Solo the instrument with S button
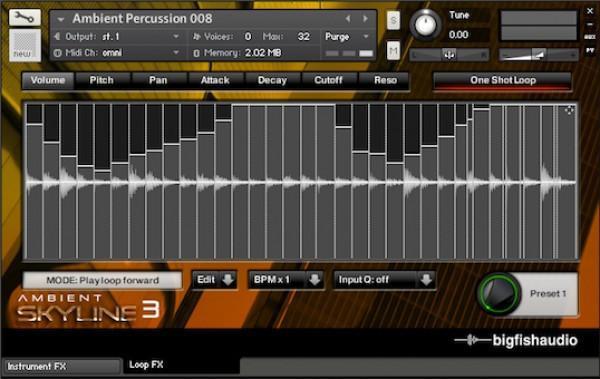This screenshot has height=379, width=600. pyautogui.click(x=393, y=20)
